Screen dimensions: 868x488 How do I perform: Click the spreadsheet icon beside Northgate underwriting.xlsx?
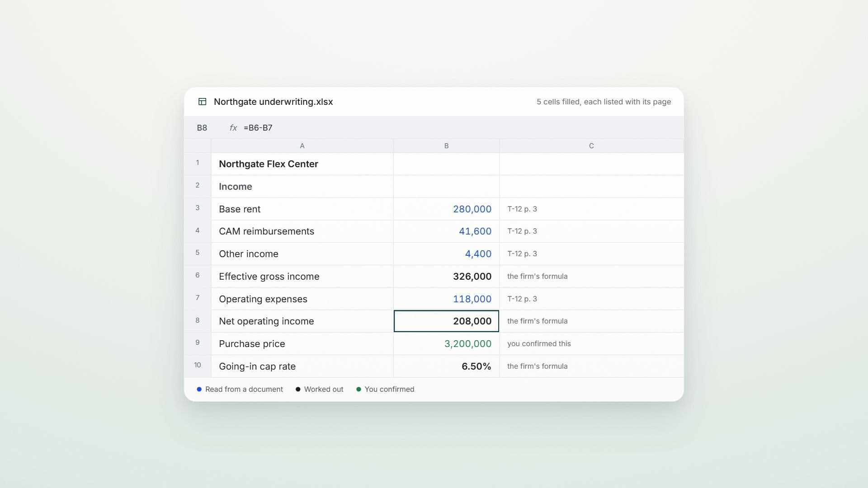pos(203,102)
